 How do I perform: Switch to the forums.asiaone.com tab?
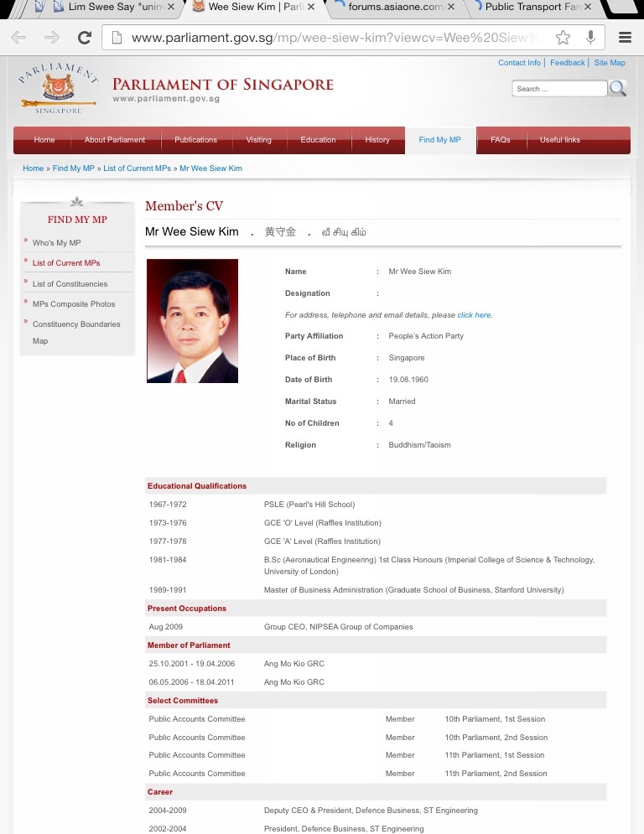pyautogui.click(x=396, y=7)
